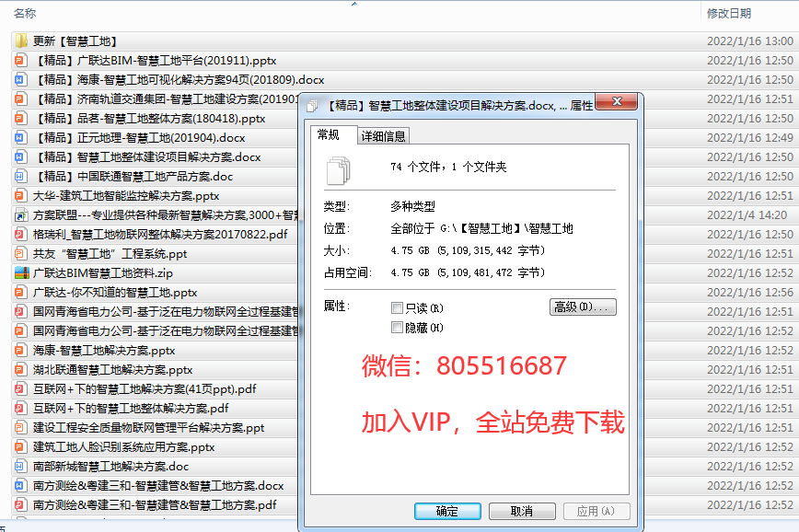The height and width of the screenshot is (532, 799).
Task: Switch to the 详细信息 tab
Action: tap(383, 136)
